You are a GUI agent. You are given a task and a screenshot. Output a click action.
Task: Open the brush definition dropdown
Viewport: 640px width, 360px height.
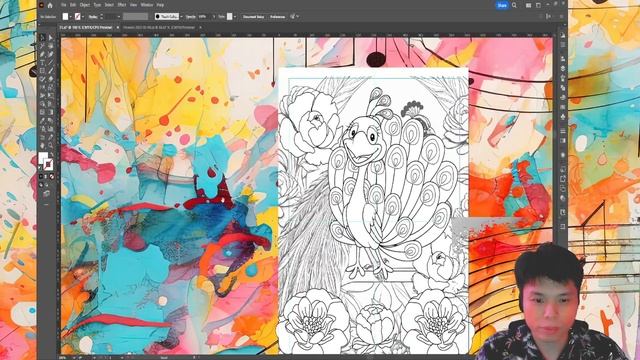[182, 17]
